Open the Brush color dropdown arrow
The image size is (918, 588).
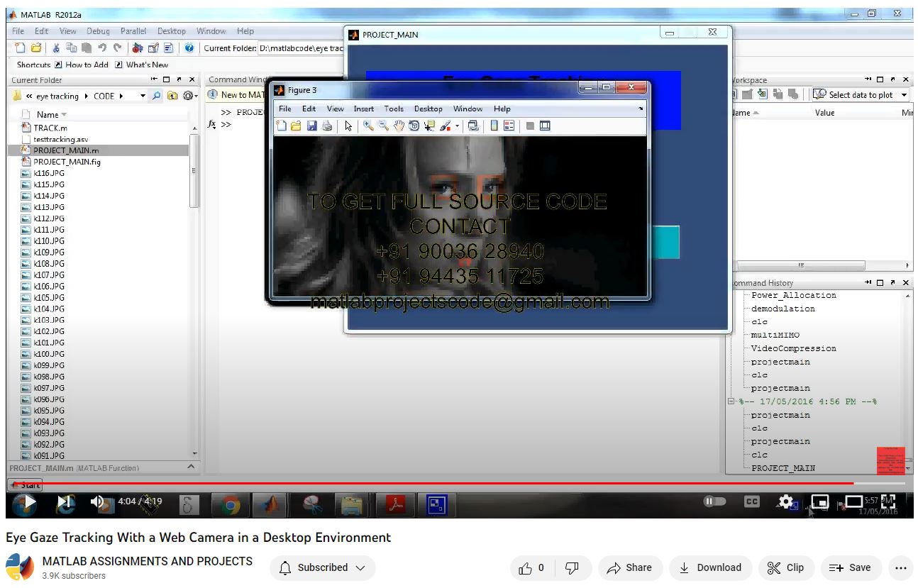[458, 126]
